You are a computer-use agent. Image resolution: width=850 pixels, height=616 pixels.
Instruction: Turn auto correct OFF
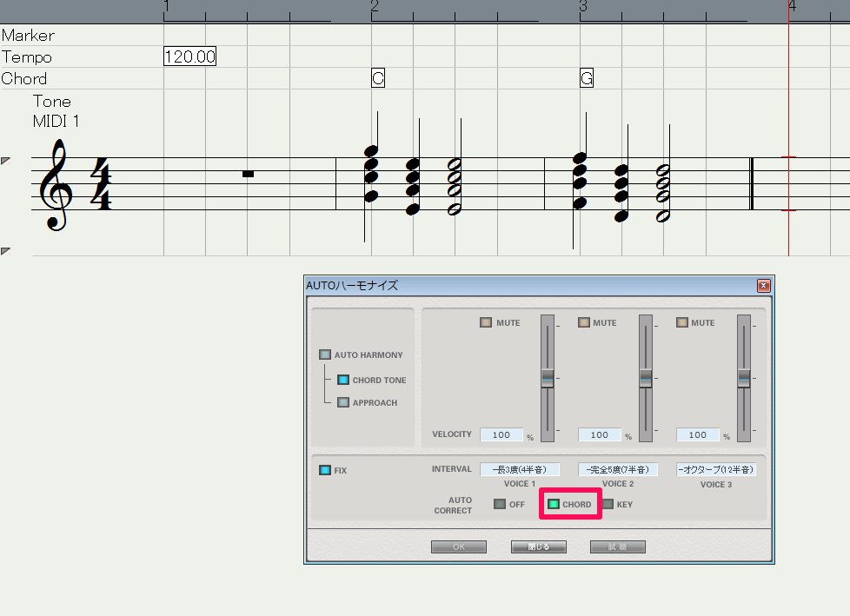click(500, 504)
